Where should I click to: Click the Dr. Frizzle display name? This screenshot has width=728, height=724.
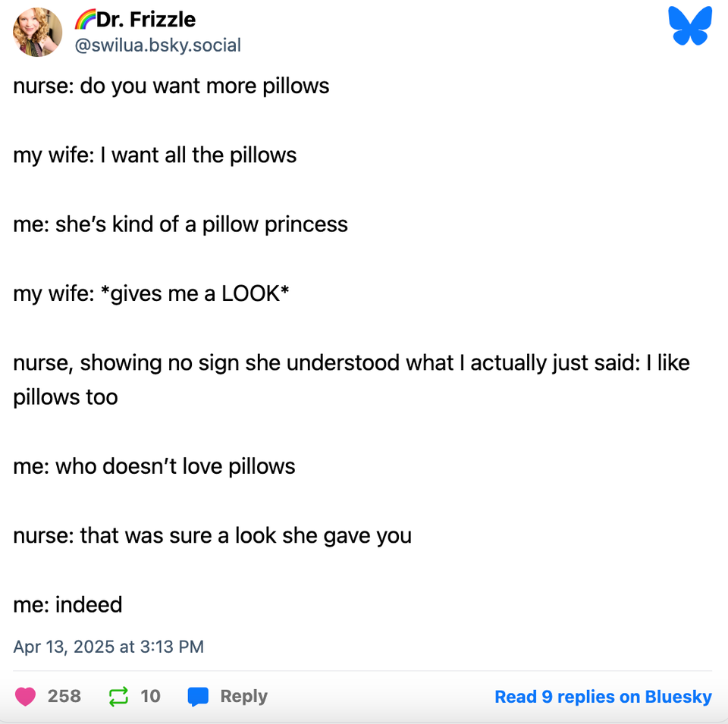[x=146, y=19]
